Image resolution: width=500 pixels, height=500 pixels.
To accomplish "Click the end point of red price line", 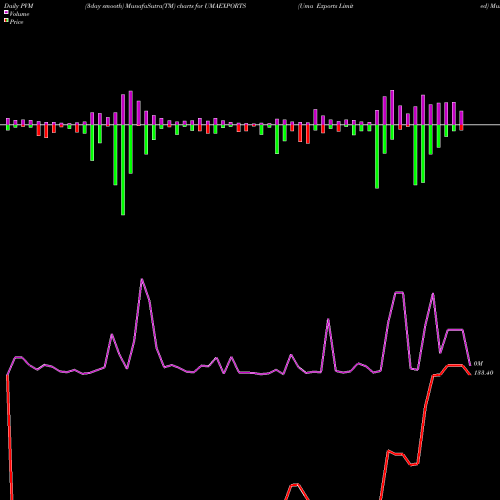I will (x=470, y=374).
